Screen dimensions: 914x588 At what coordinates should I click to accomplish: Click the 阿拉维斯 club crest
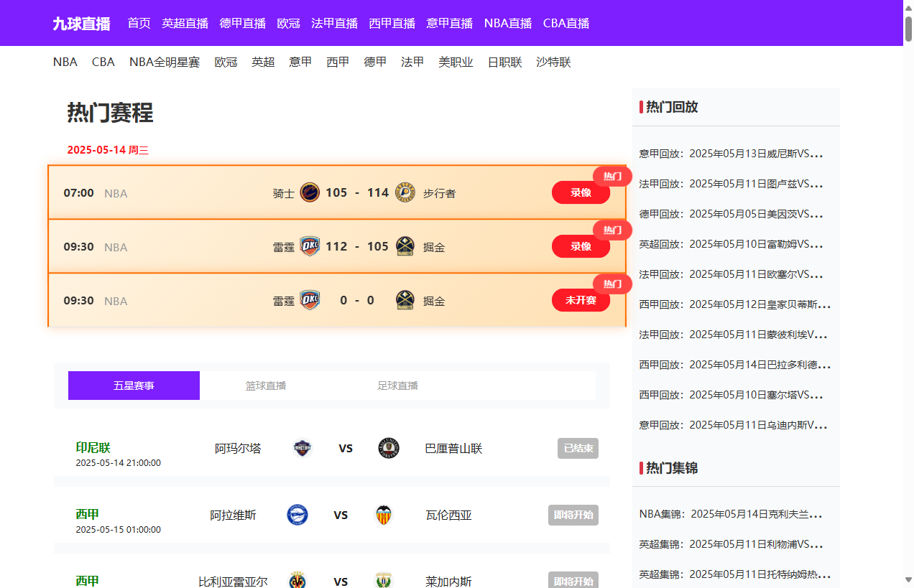pyautogui.click(x=297, y=515)
